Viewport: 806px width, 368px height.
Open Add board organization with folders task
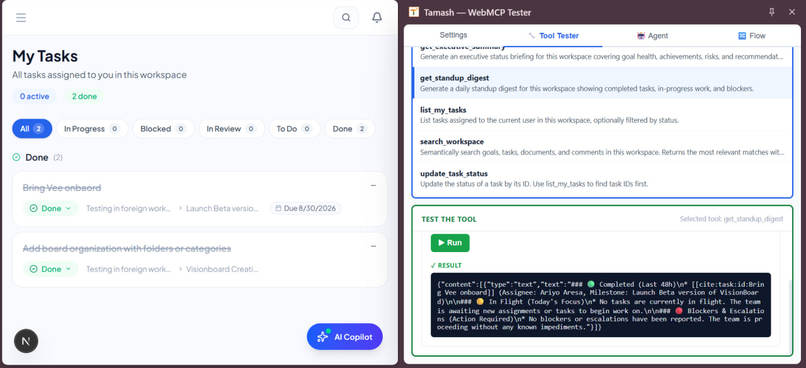pyautogui.click(x=127, y=248)
